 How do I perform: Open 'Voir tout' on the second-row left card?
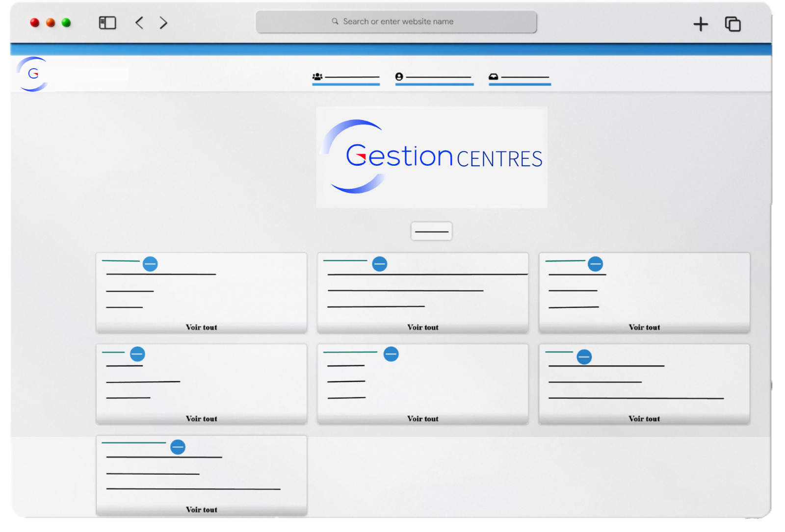pyautogui.click(x=201, y=418)
